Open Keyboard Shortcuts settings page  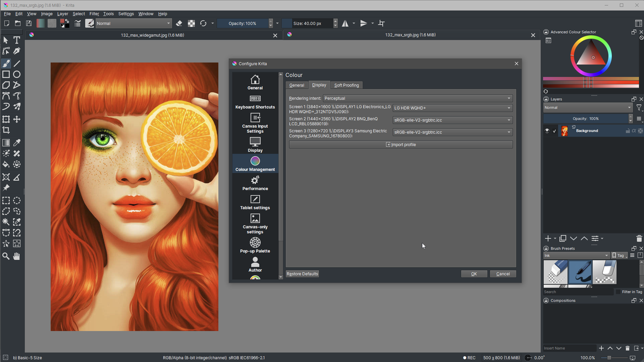click(255, 102)
